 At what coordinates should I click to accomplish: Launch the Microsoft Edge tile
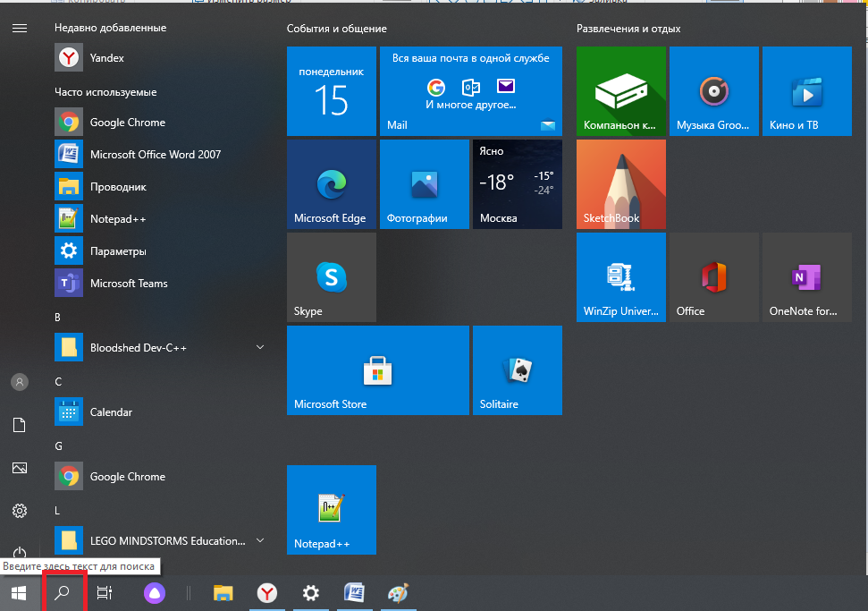332,184
